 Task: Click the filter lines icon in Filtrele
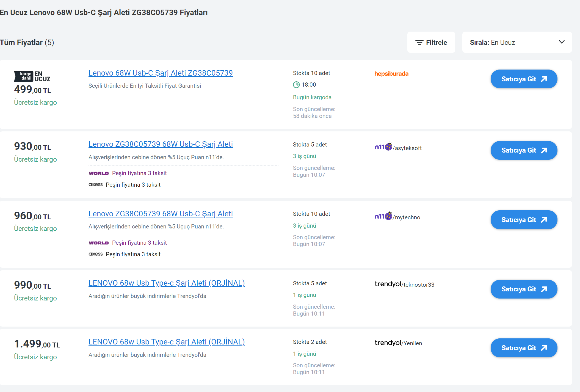419,42
